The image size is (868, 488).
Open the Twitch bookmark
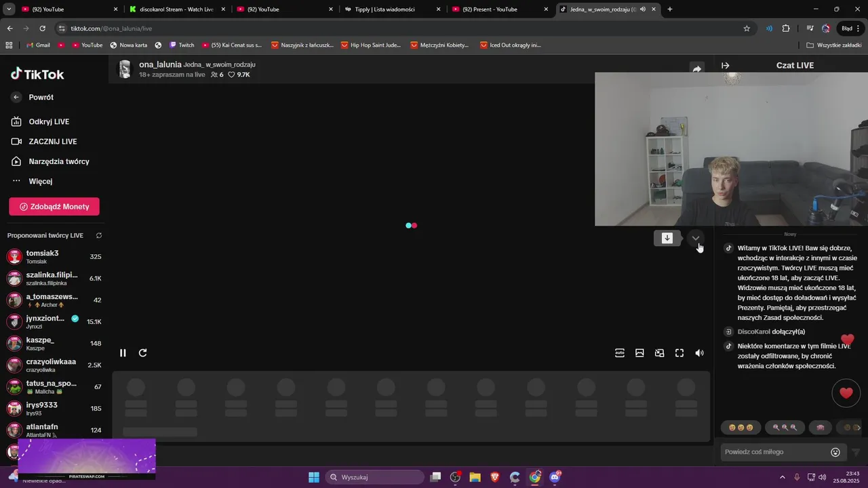click(x=181, y=45)
